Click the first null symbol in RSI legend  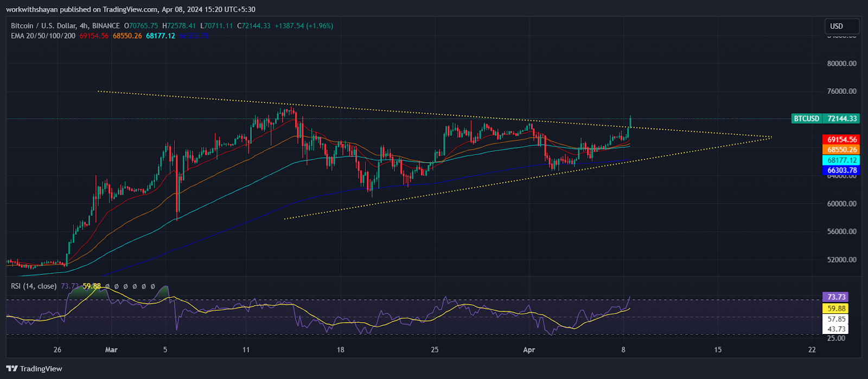tap(107, 286)
